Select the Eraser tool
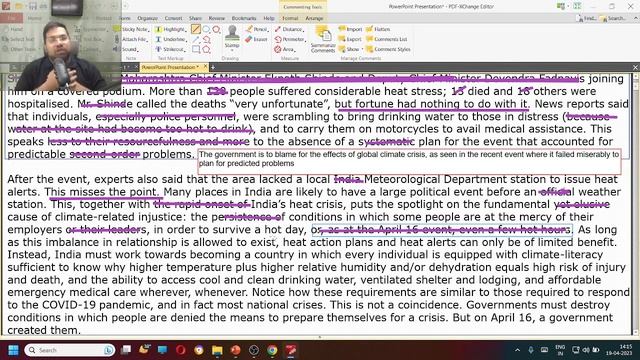The width and height of the screenshot is (640, 360). [257, 39]
